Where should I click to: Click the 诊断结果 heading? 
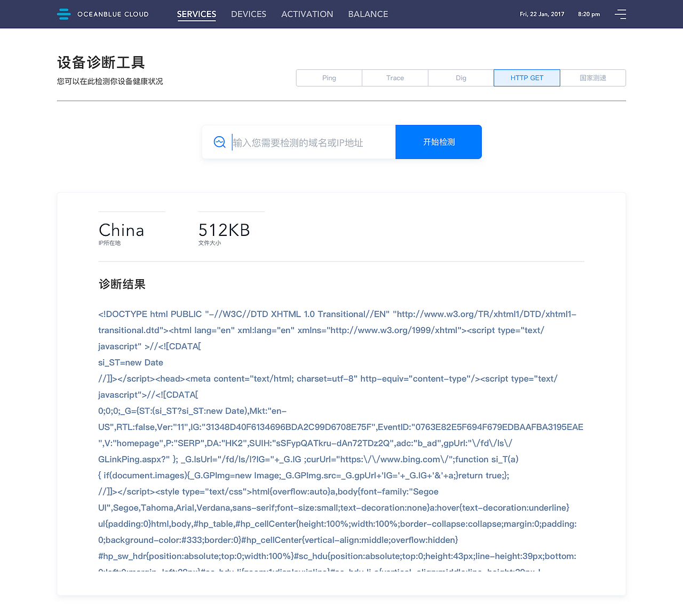[x=122, y=284]
